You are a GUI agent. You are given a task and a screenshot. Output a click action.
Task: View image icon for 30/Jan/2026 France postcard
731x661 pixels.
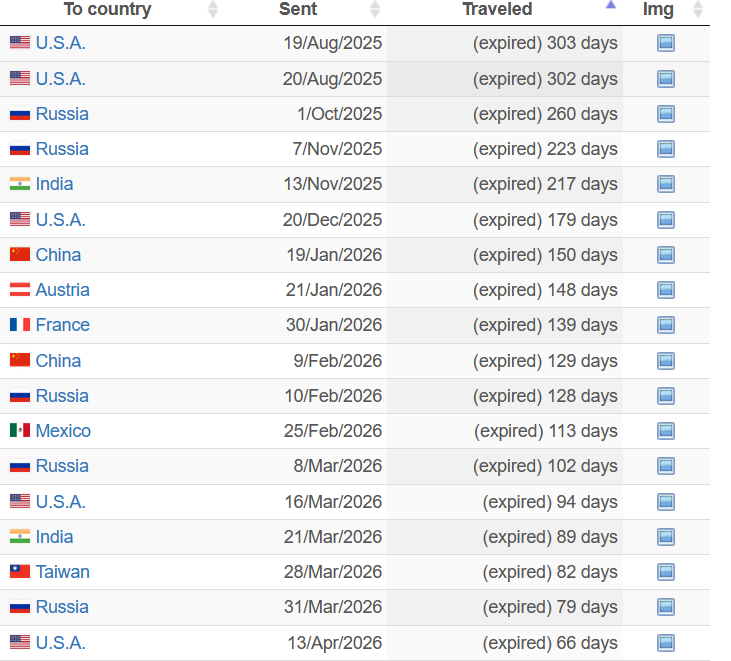[x=665, y=325]
